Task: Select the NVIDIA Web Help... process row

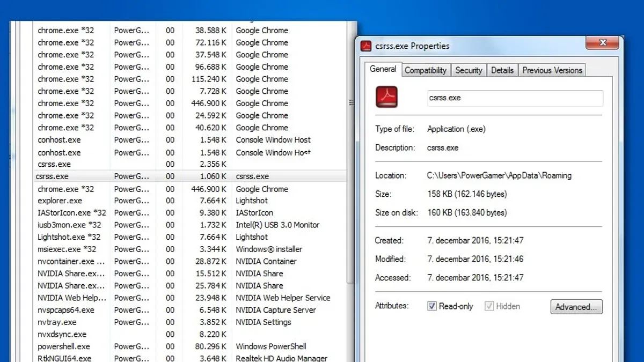Action: coord(191,298)
